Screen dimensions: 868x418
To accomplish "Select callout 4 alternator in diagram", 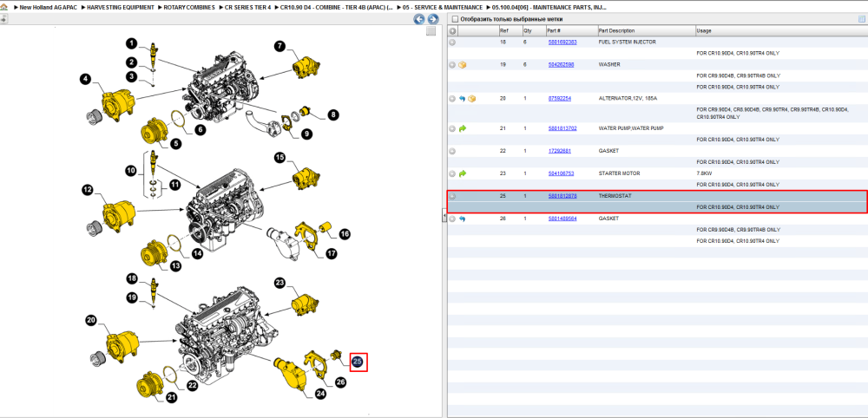I will 85,79.
